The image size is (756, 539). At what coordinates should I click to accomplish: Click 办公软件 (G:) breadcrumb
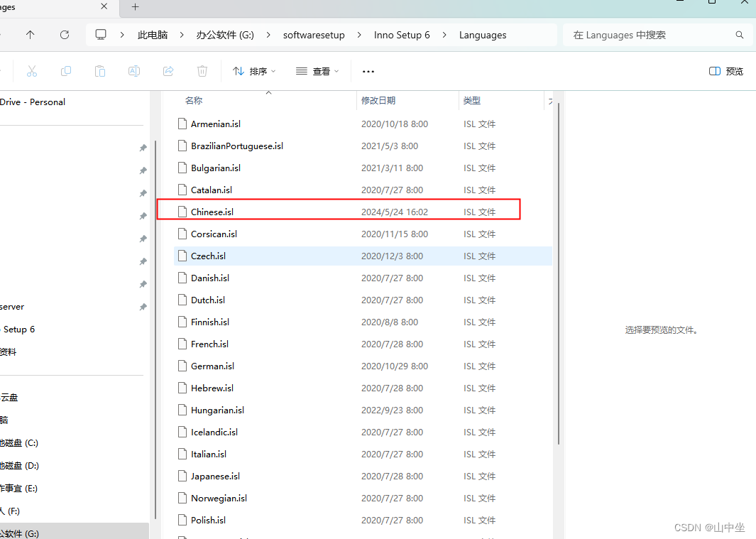(x=225, y=35)
